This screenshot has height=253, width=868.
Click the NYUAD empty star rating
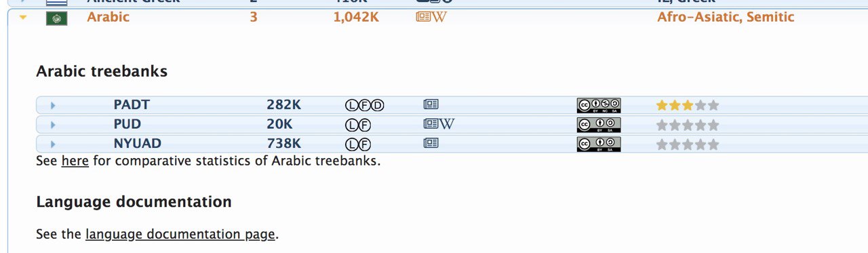click(x=688, y=144)
